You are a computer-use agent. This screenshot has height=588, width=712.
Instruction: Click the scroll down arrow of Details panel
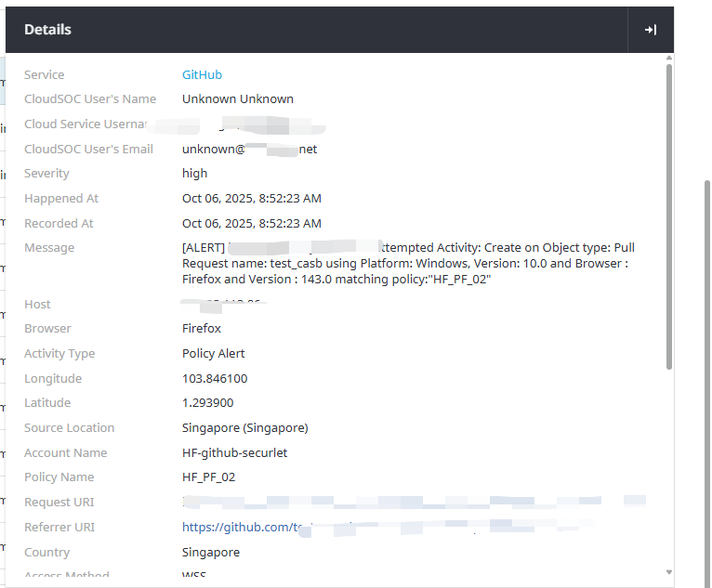[x=668, y=571]
